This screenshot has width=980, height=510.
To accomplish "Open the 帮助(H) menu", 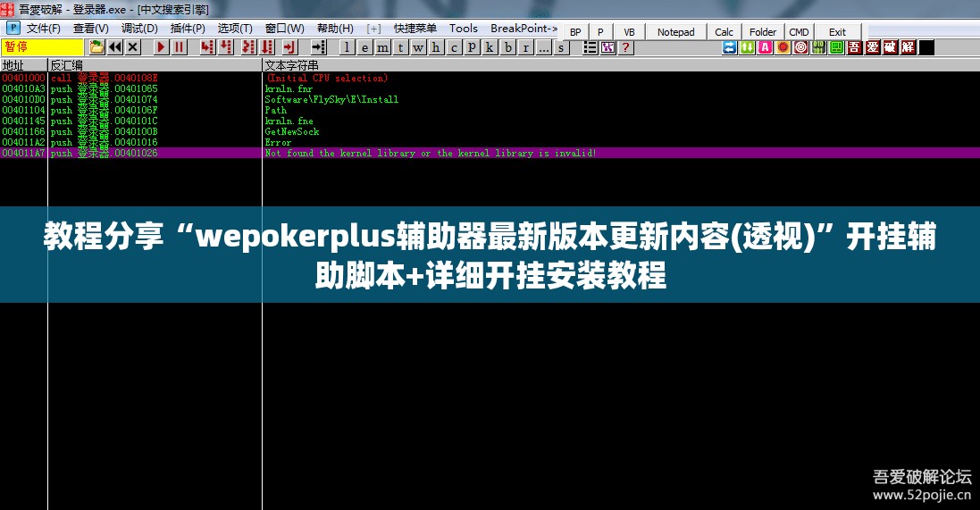I will [335, 28].
